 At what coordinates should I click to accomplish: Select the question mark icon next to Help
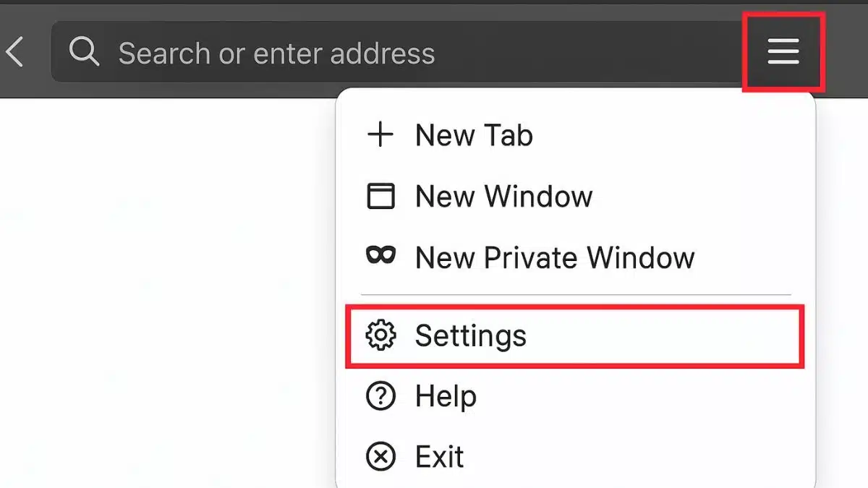pos(380,395)
